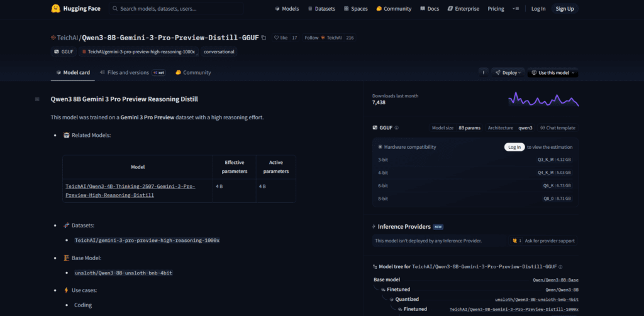The image size is (644, 316).
Task: Click the Inference Providers NEW badge
Action: click(438, 227)
